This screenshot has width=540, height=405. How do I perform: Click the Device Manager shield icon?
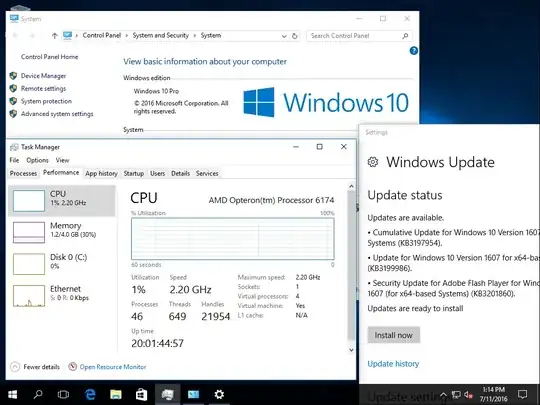(x=13, y=76)
